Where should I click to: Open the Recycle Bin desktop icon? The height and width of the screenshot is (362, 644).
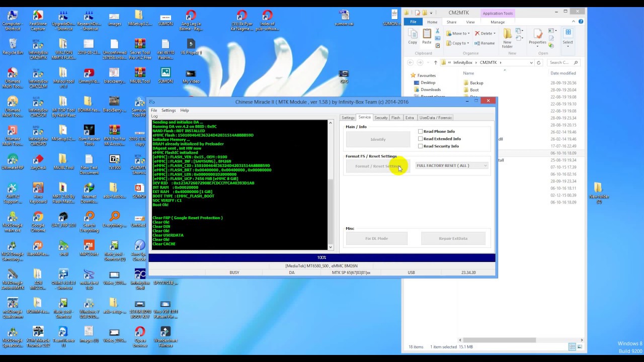coord(13,46)
